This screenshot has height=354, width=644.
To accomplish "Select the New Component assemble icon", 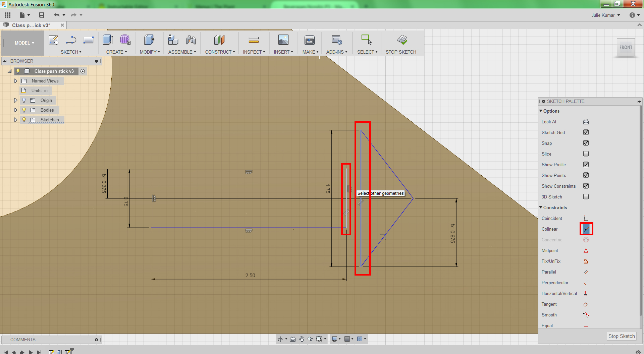I will 173,40.
